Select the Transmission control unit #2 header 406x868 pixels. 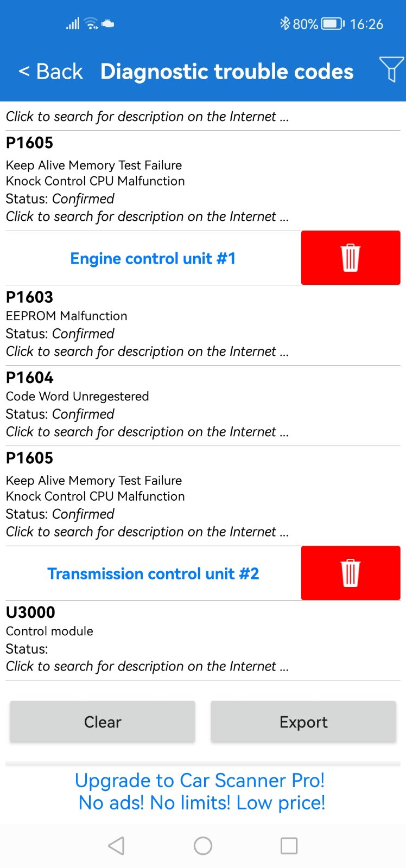[153, 573]
